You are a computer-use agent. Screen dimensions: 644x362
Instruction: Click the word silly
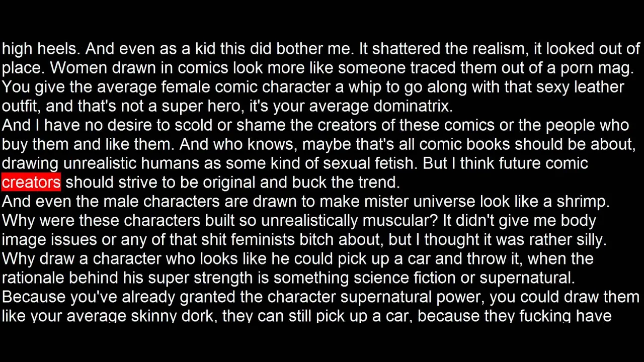coord(590,240)
